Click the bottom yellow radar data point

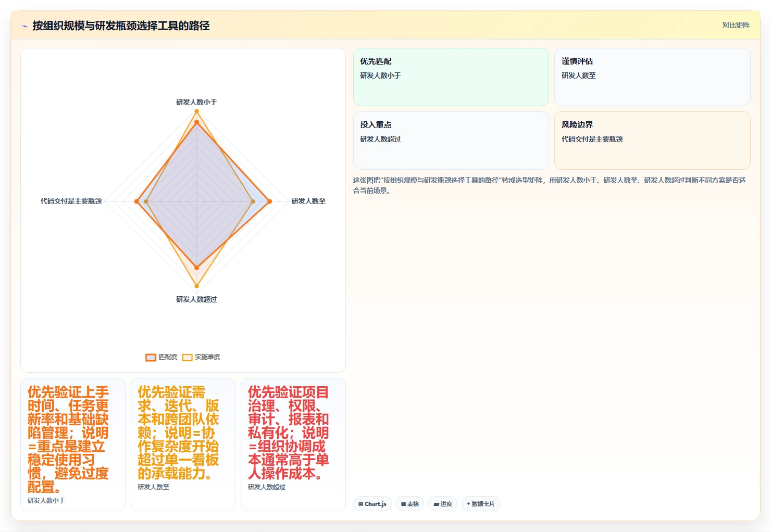[196, 286]
